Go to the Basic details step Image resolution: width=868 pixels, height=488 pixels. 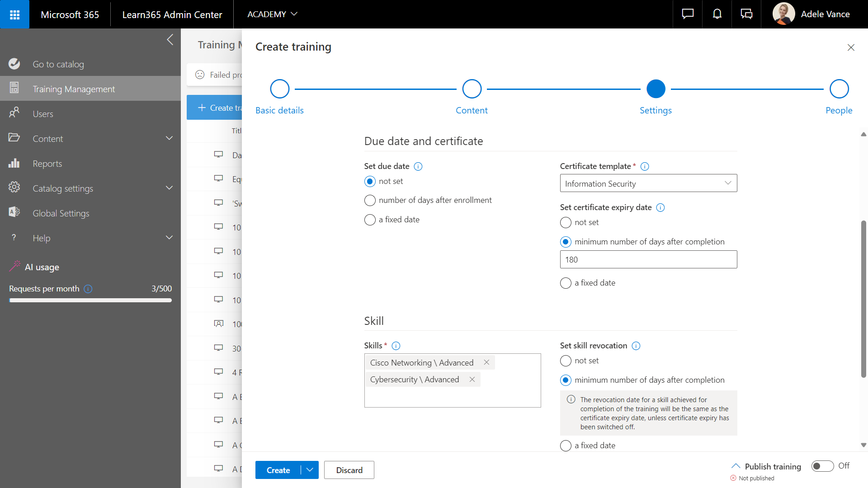(x=279, y=89)
